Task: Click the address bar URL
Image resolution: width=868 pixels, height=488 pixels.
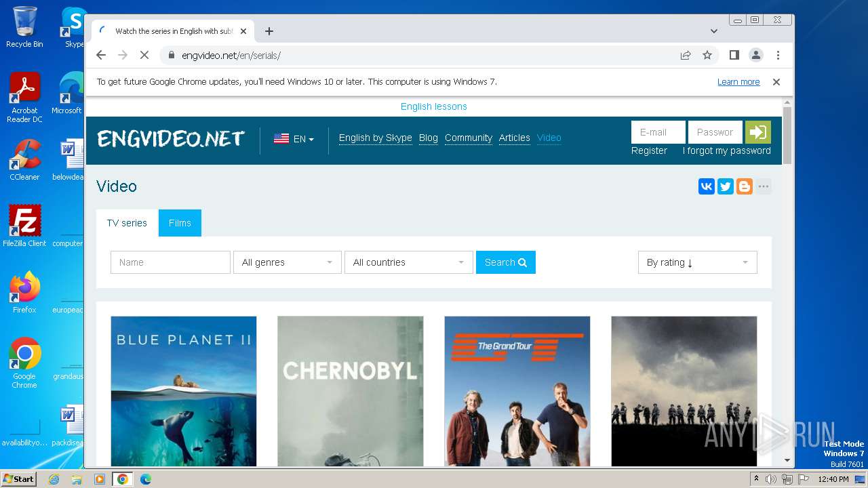Action: click(231, 56)
